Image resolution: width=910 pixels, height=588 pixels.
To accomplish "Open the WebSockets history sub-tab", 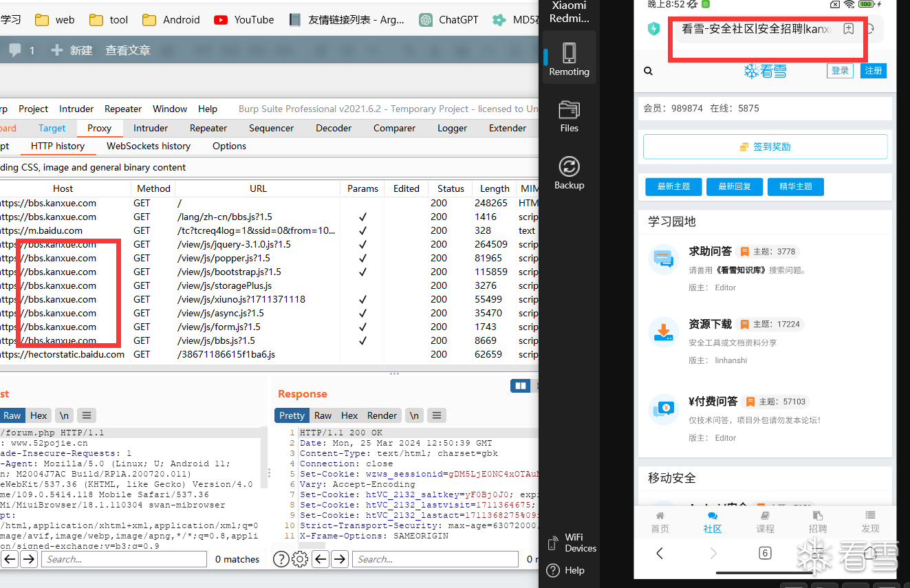I will [149, 146].
